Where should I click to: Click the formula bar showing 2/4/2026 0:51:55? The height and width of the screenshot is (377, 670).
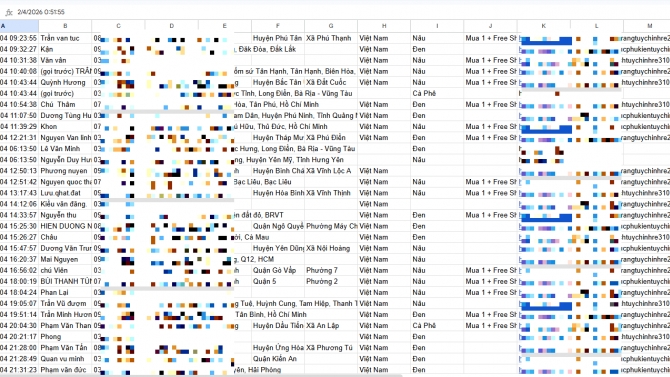[x=342, y=12]
